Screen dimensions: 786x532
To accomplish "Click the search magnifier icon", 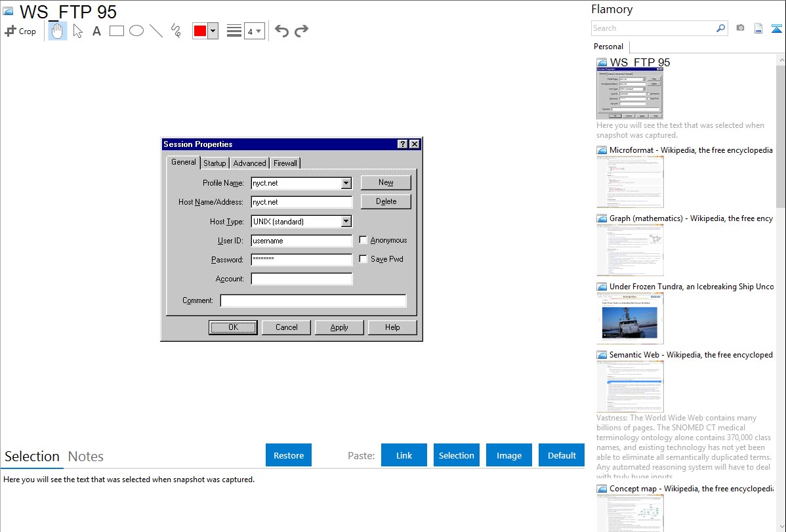I will click(721, 28).
